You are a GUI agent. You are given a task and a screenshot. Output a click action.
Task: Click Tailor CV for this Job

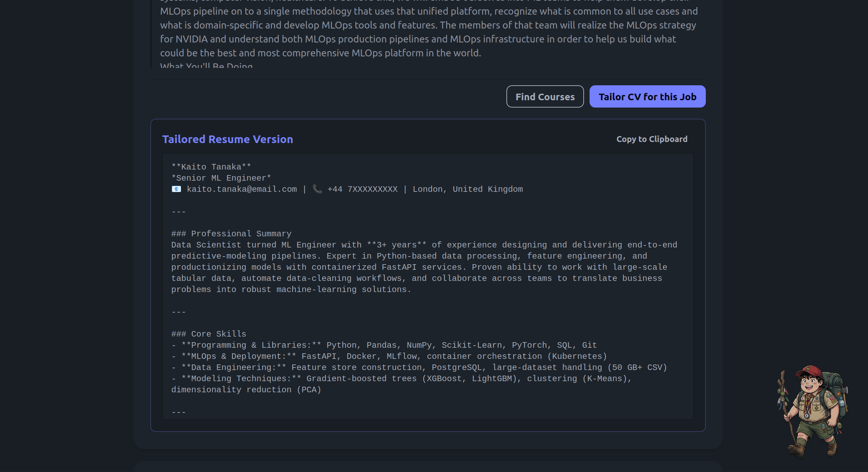click(x=647, y=97)
